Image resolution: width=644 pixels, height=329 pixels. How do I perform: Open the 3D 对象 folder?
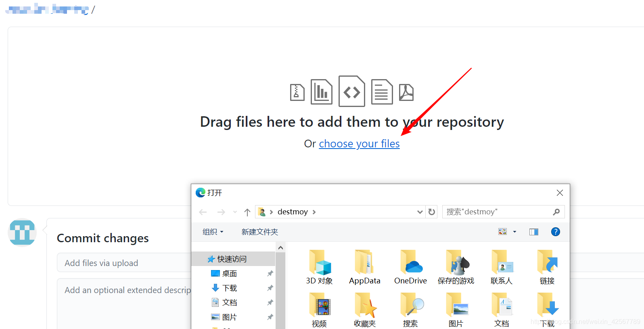(319, 267)
